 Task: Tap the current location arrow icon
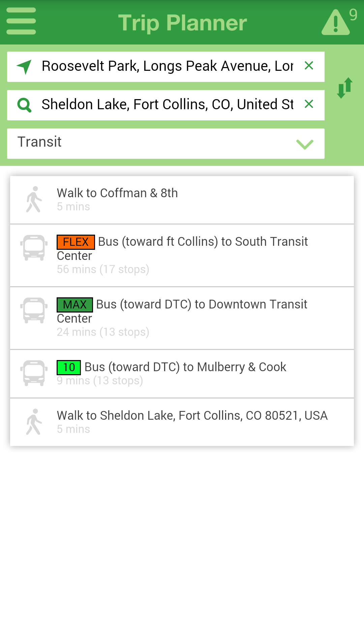tap(24, 67)
